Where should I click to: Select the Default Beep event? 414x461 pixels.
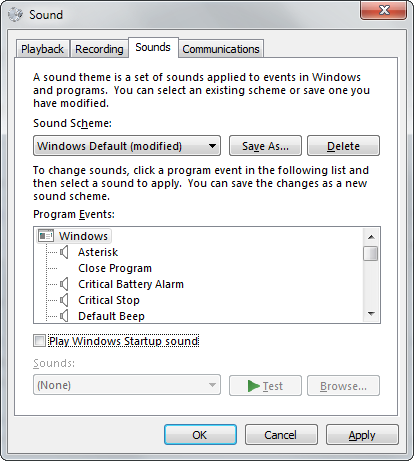click(x=111, y=316)
